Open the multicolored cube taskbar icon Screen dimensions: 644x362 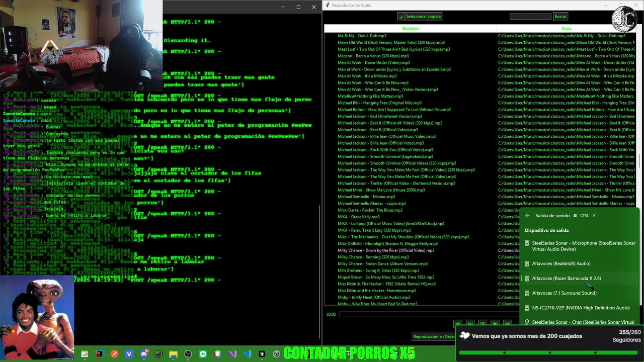pyautogui.click(x=217, y=354)
